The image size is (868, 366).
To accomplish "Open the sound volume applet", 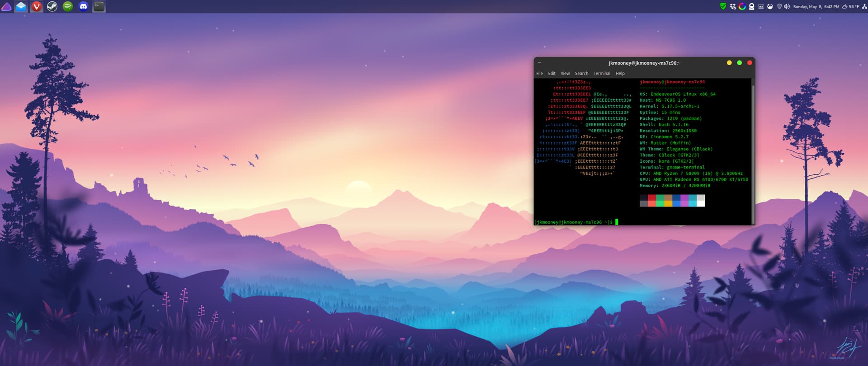I will click(787, 6).
